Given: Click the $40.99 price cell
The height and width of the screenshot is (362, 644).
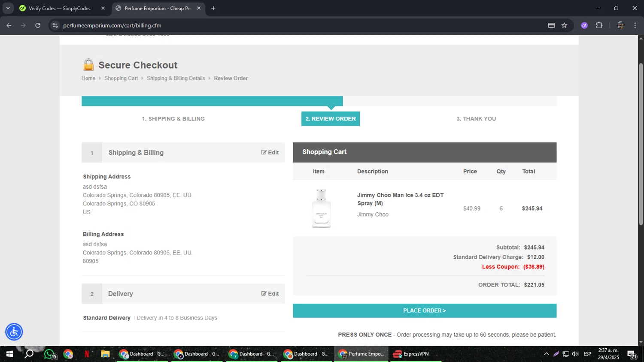Looking at the screenshot, I should tap(471, 208).
